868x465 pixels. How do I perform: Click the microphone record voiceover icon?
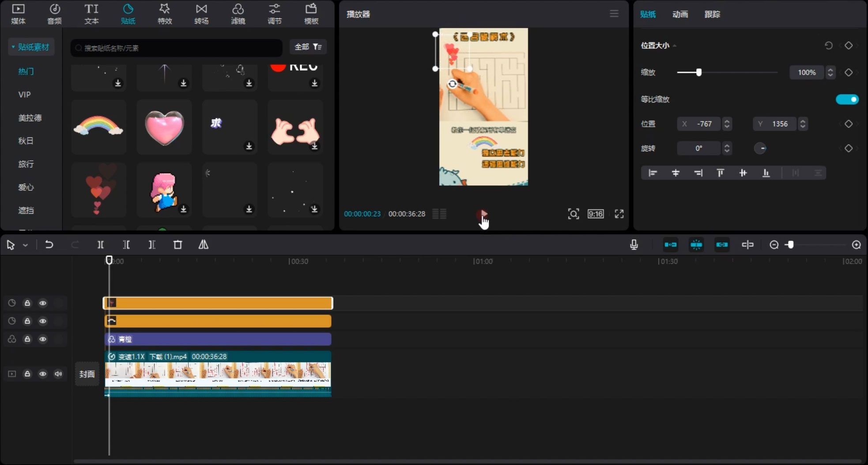click(x=634, y=245)
